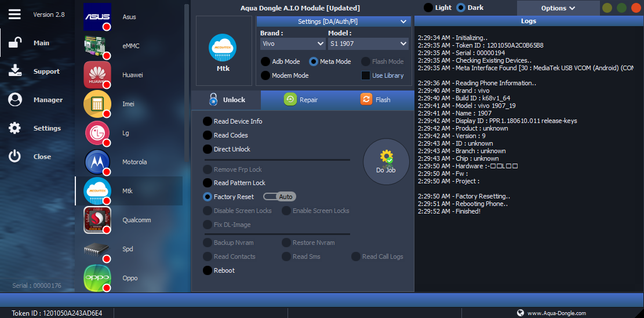Image resolution: width=644 pixels, height=318 pixels.
Task: Click the Version 2.8 label
Action: pyautogui.click(x=49, y=15)
